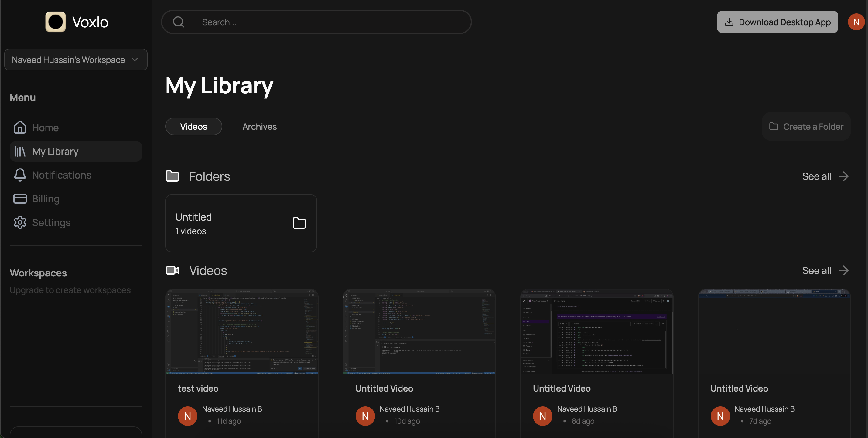Click the My Library page heading
Screen dimensions: 868x438
click(x=219, y=86)
